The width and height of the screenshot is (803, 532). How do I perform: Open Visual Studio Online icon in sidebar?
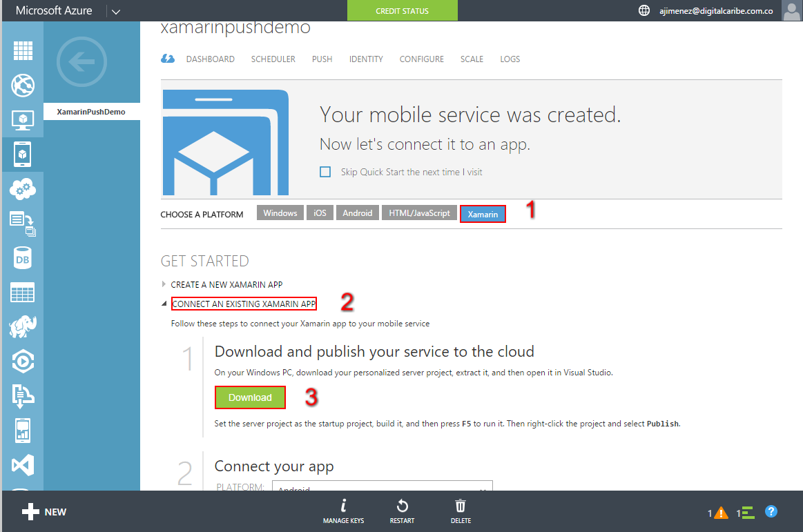pyautogui.click(x=23, y=465)
